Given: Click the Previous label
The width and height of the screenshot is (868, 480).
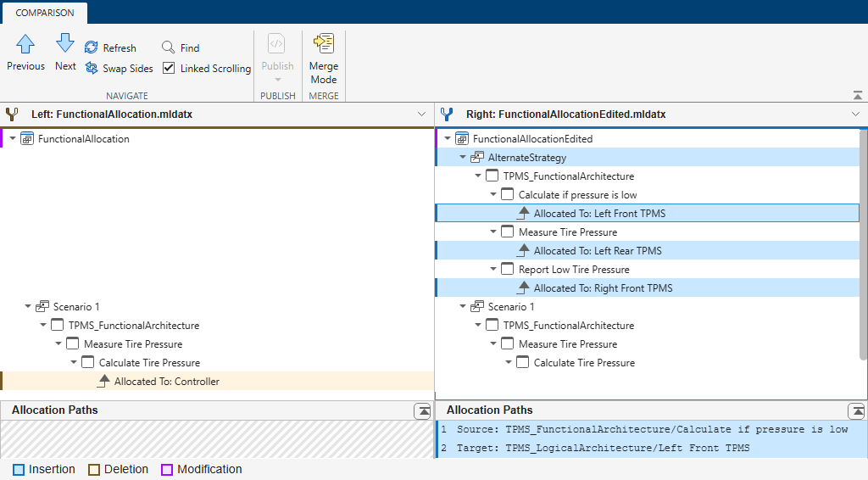Looking at the screenshot, I should click(25, 65).
